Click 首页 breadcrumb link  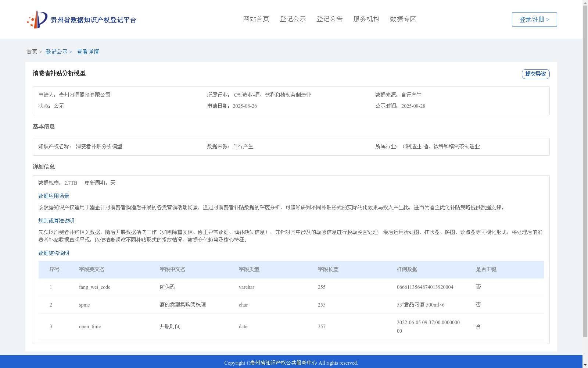32,52
